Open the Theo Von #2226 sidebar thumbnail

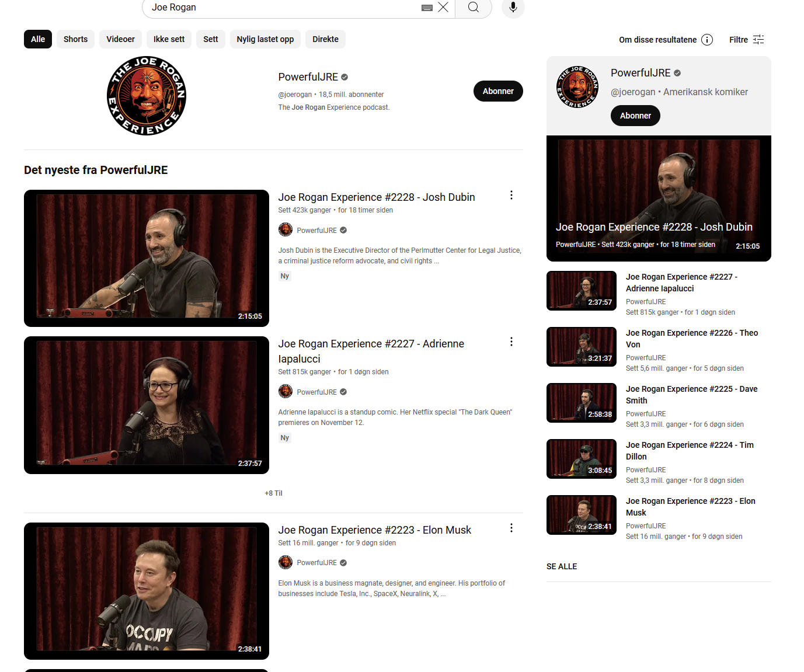(582, 347)
